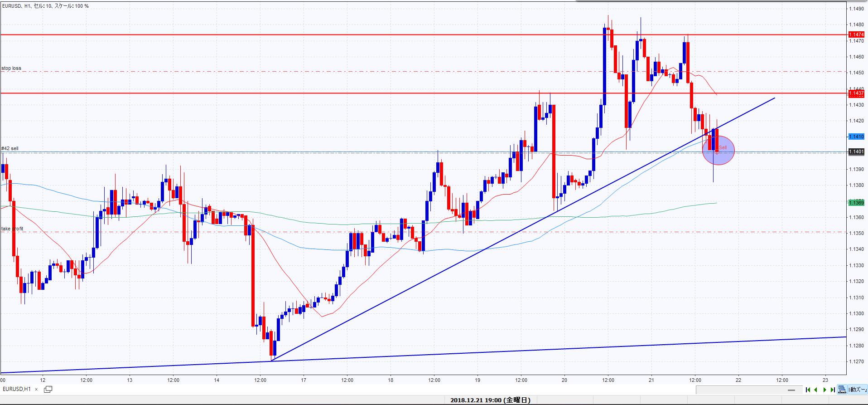The image size is (868, 405).
Task: Select the EURUSD,H1 chart tab
Action: point(17,389)
